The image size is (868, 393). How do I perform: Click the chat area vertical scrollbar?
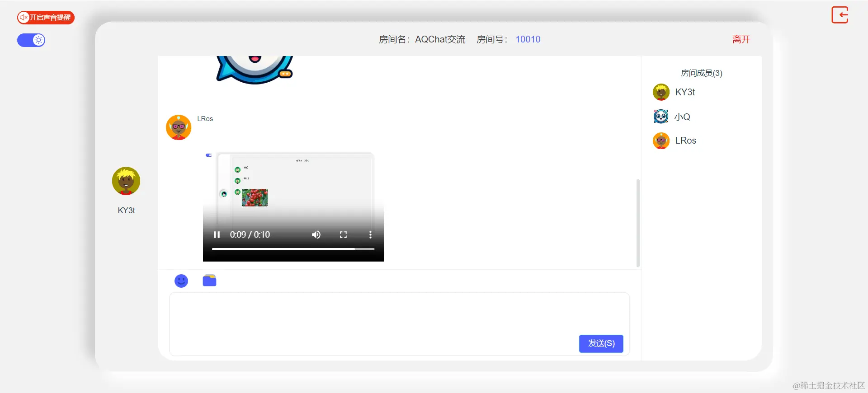point(638,223)
